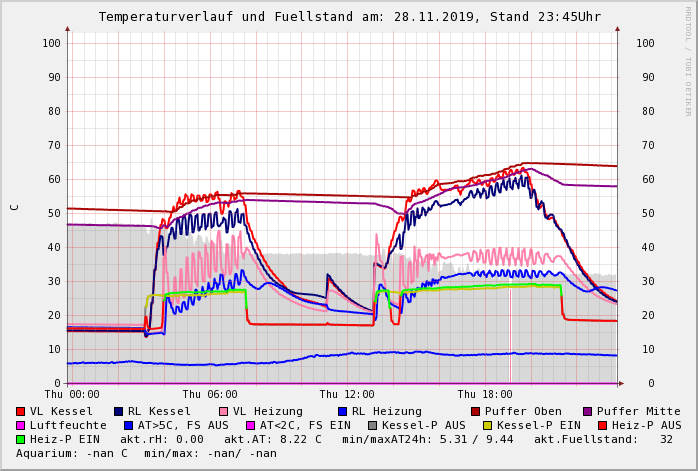
Task: Click the red VL Kessel legend swatch
Action: [x=21, y=411]
